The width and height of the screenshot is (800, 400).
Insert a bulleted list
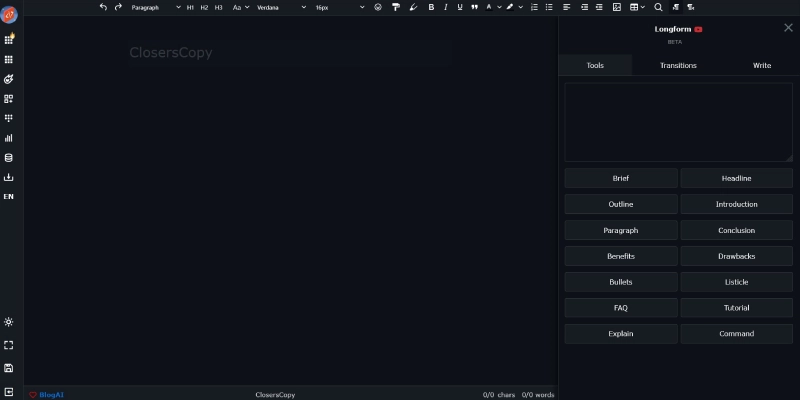[549, 7]
